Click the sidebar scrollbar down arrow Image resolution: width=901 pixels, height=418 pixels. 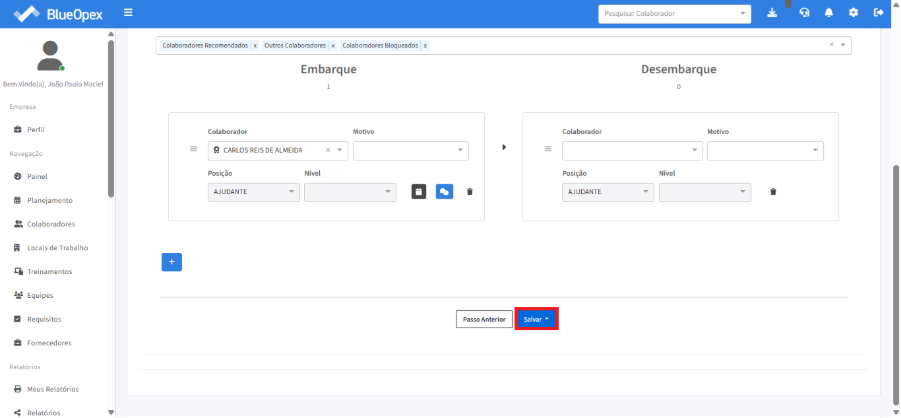111,412
